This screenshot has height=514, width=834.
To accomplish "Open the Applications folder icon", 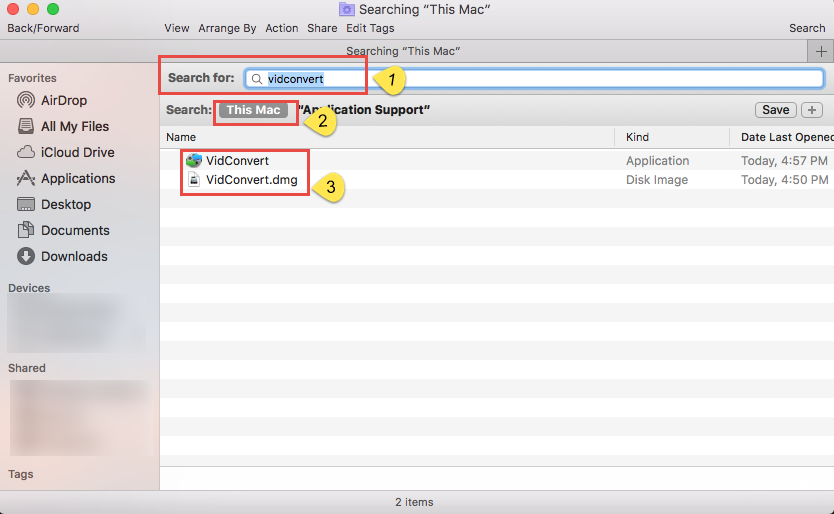I will click(26, 178).
